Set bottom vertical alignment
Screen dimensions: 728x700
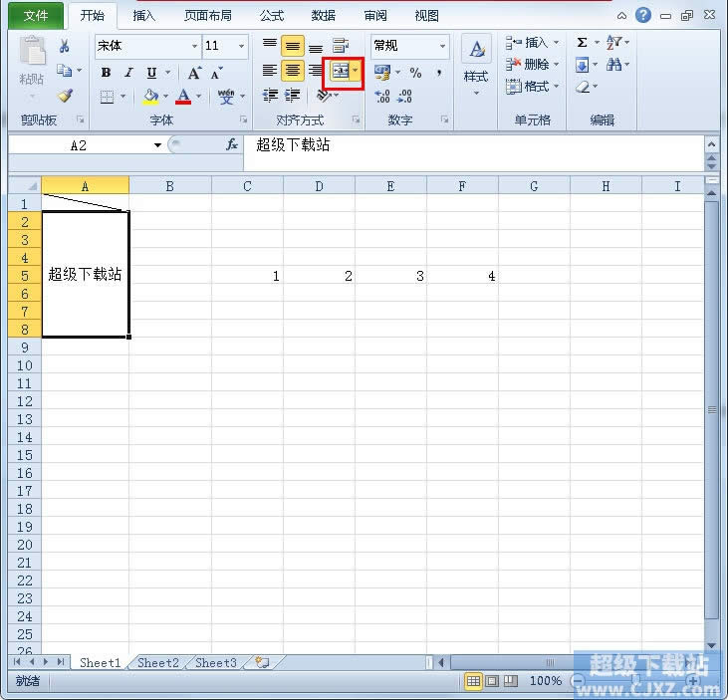(x=316, y=47)
